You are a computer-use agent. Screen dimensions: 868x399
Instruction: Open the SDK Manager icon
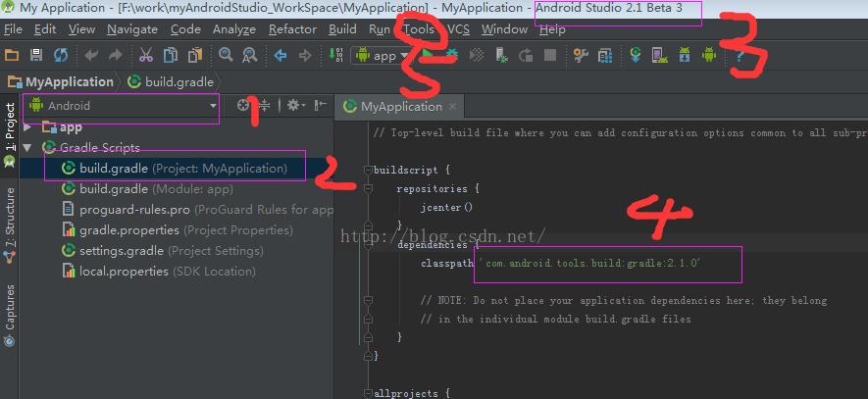pyautogui.click(x=685, y=55)
